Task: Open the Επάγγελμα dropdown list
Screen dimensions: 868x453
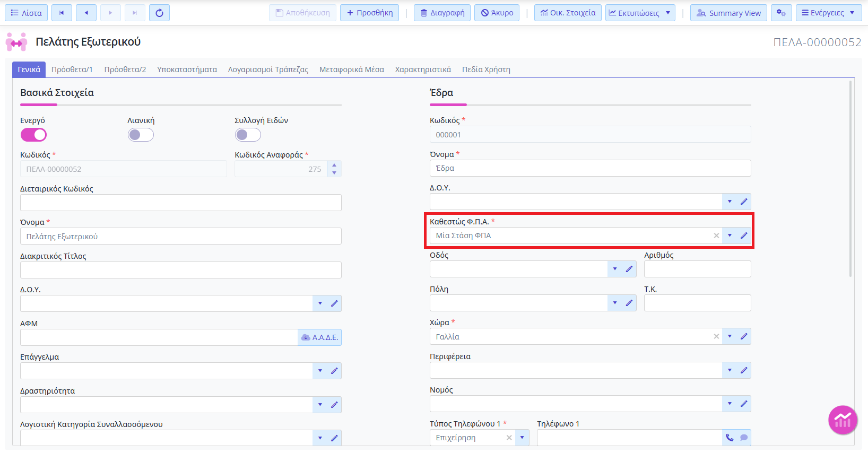Action: tap(320, 371)
